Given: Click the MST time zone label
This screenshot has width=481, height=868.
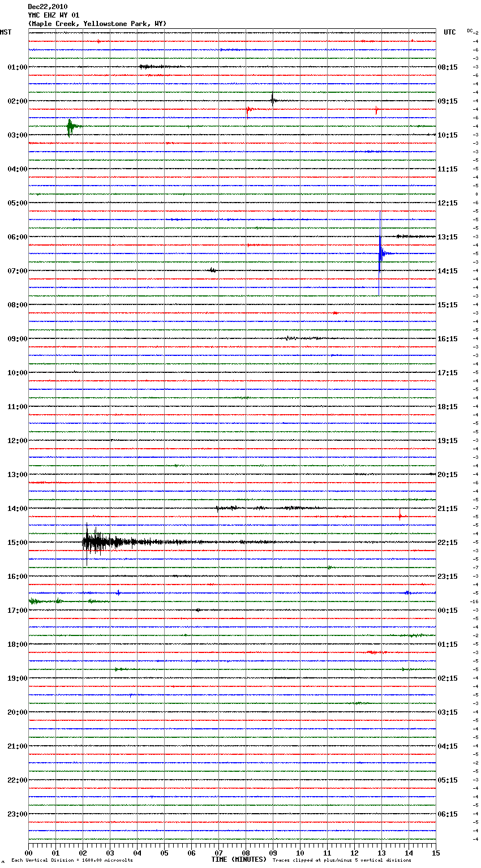Looking at the screenshot, I should point(6,32).
